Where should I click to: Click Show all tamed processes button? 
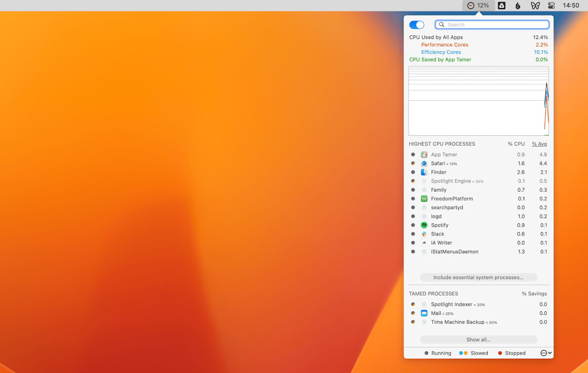click(478, 340)
